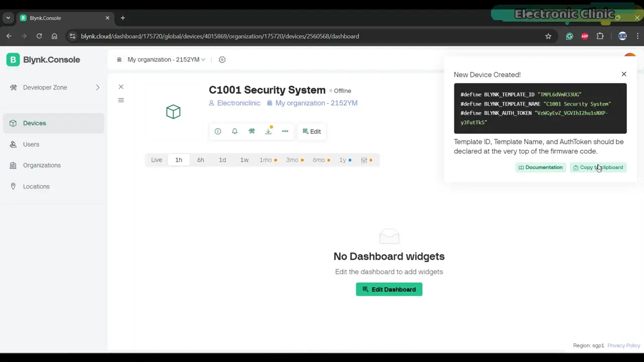The height and width of the screenshot is (362, 644).
Task: Click the device download icon
Action: [x=268, y=131]
